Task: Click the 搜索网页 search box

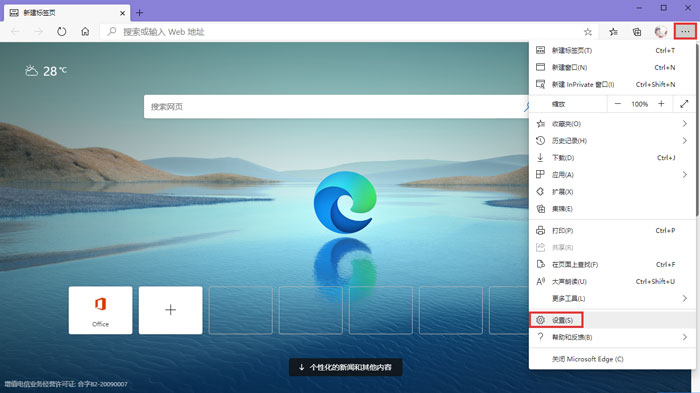Action: [336, 107]
